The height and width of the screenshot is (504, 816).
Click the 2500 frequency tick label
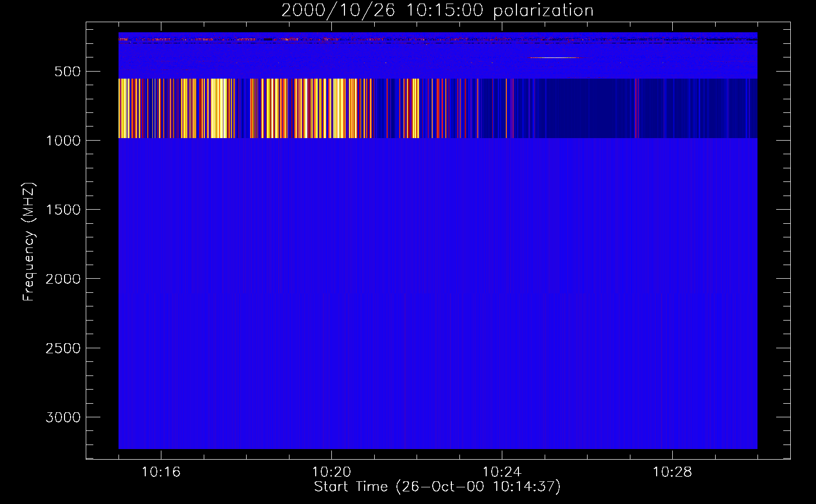coord(63,348)
